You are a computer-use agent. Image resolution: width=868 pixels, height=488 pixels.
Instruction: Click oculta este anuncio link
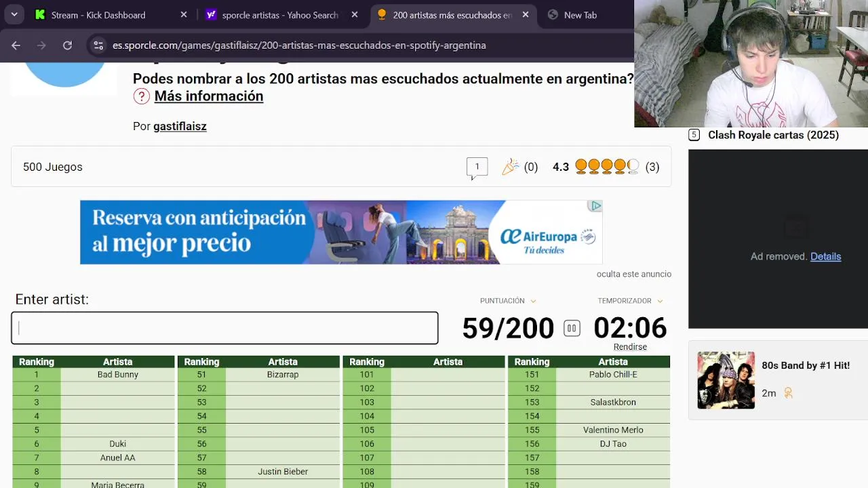click(634, 274)
